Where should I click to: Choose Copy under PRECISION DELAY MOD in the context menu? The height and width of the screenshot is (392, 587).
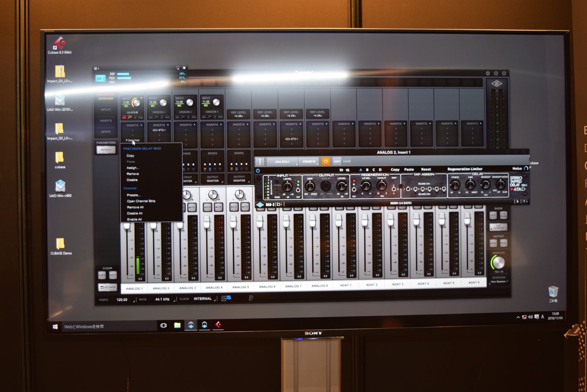[130, 156]
